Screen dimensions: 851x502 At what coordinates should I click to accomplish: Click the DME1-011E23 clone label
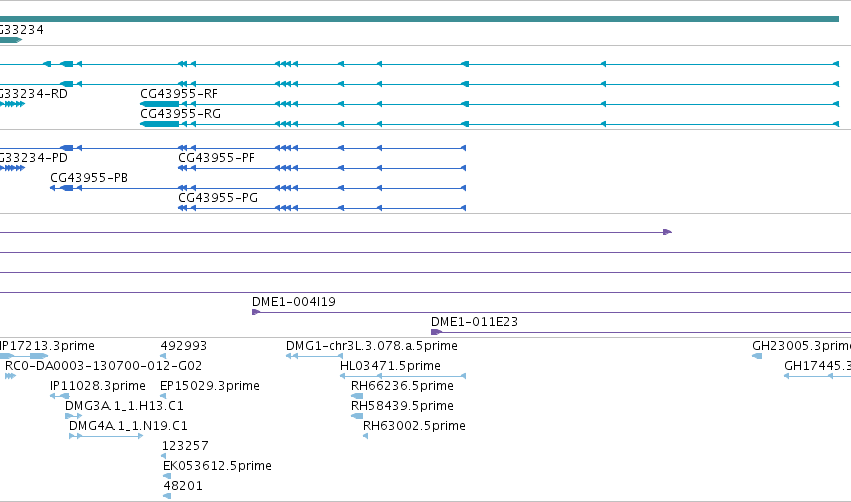474,322
